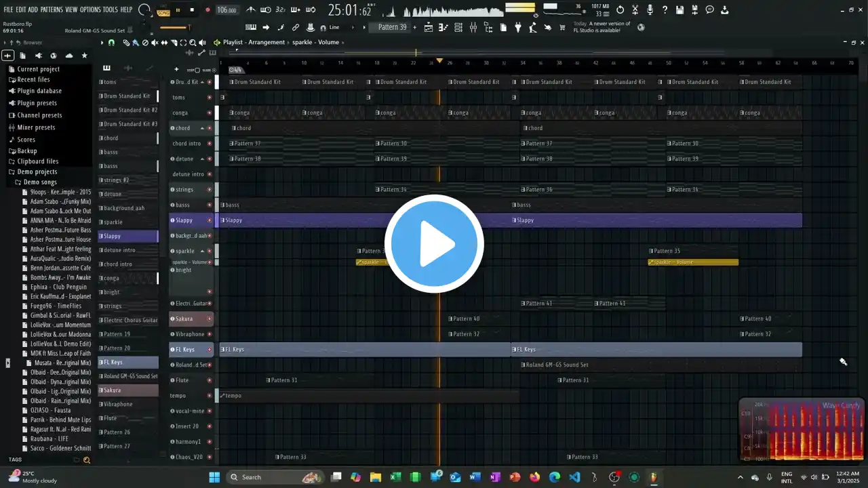This screenshot has height=488, width=868.
Task: Open the PATTERNS menu
Action: 52,10
